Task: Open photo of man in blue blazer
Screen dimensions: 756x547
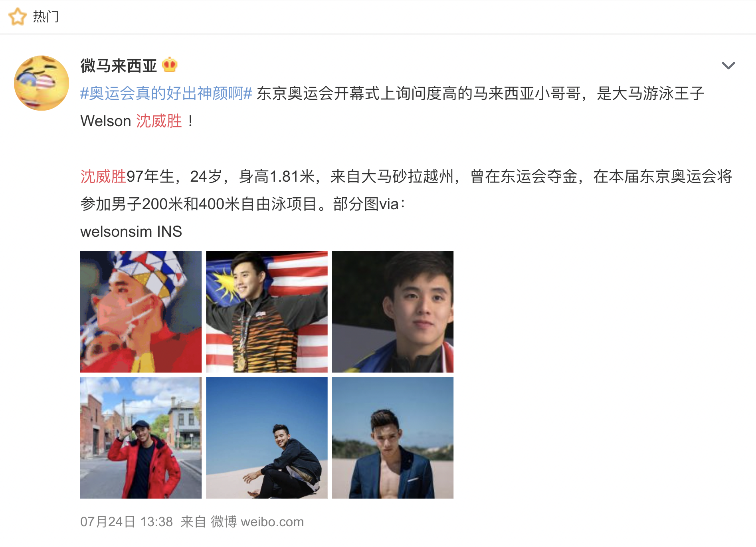Action: pyautogui.click(x=393, y=438)
